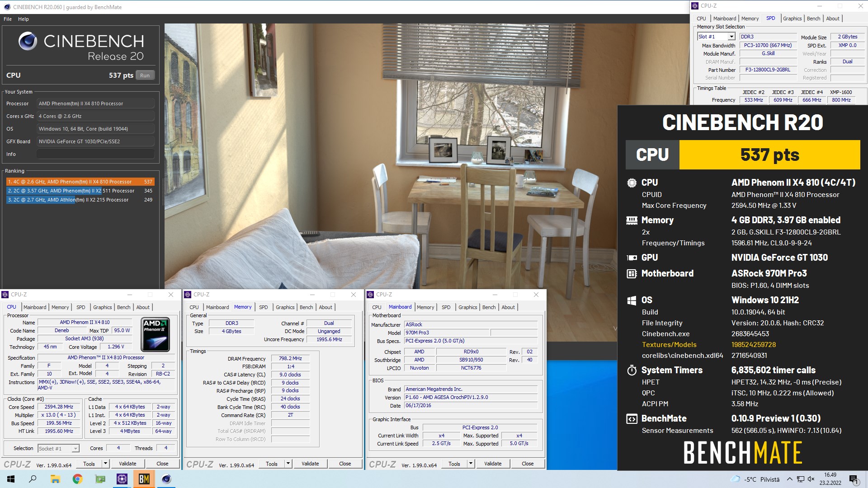Select Mainboard tab in CPU-Z CPU window
868x488 pixels.
pos(35,307)
